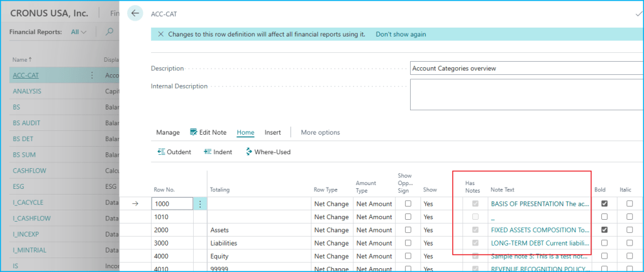The height and width of the screenshot is (272, 644).
Task: Click the Outdent action
Action: pos(174,152)
